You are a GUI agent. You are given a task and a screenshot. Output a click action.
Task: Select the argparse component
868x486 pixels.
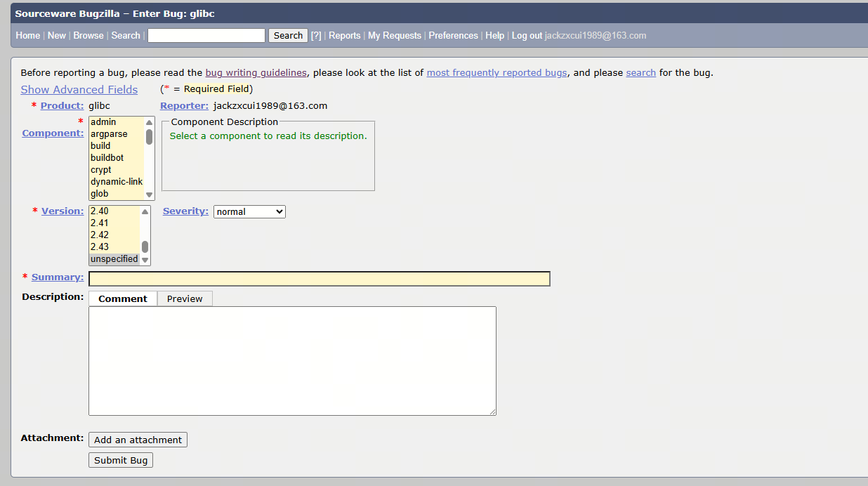tap(117, 134)
